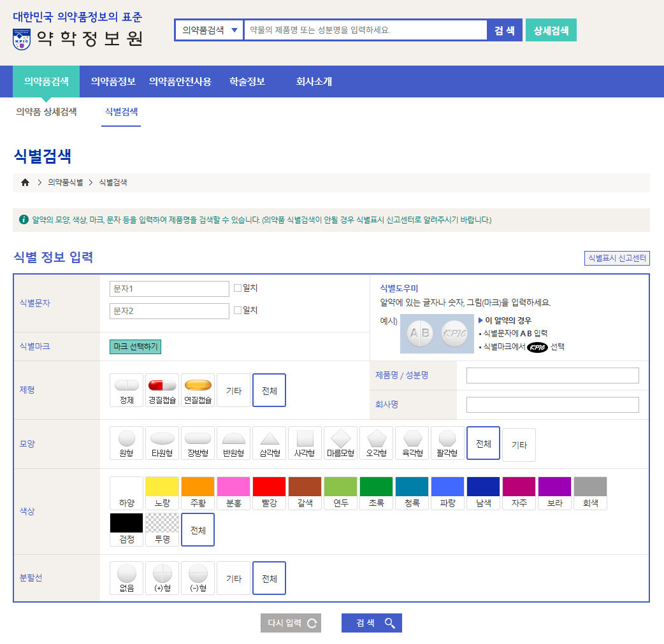Viewport: 664px width, 644px height.
Task: Open the 식별표시 신고센터 report center
Action: tap(617, 258)
